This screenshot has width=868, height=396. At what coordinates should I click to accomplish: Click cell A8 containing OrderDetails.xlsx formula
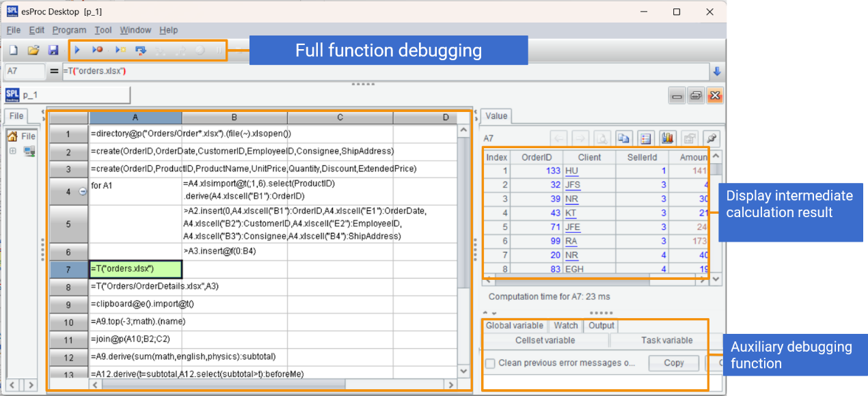[x=135, y=286]
